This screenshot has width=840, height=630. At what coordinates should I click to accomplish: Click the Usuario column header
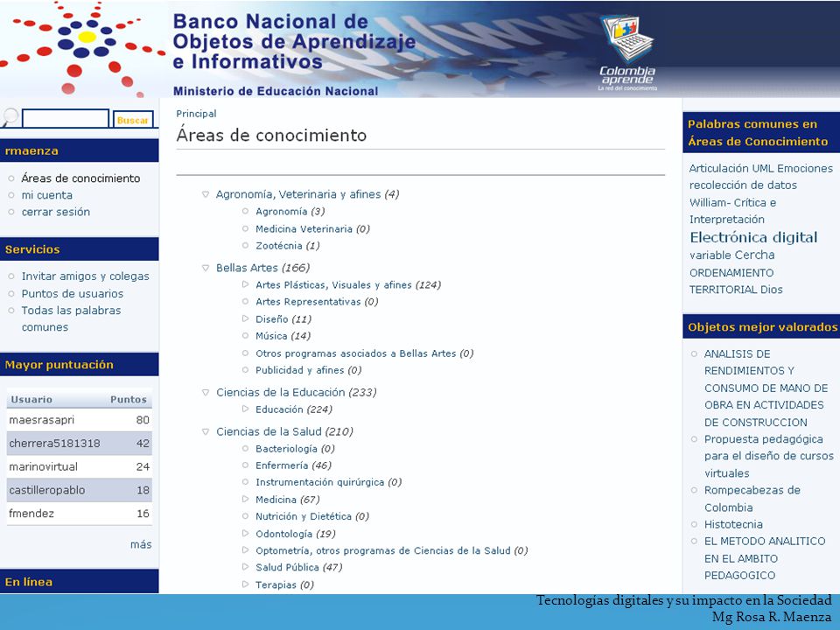click(x=31, y=400)
